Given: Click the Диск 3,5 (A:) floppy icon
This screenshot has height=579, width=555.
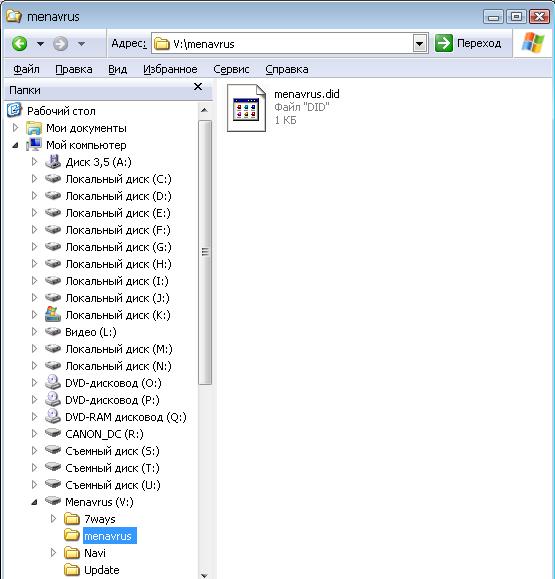Looking at the screenshot, I should [x=53, y=161].
